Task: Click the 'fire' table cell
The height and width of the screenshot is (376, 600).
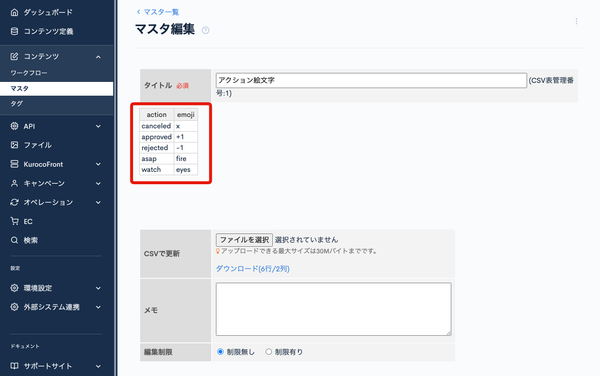Action: click(186, 159)
